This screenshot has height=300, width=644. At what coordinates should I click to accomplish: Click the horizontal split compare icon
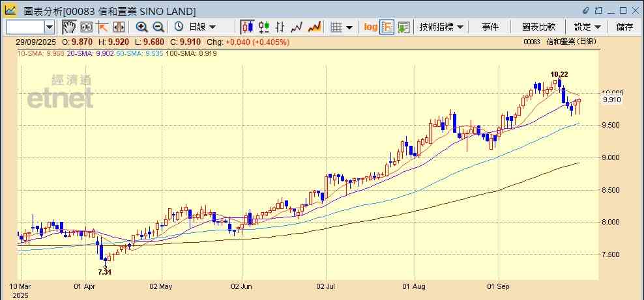[119, 27]
